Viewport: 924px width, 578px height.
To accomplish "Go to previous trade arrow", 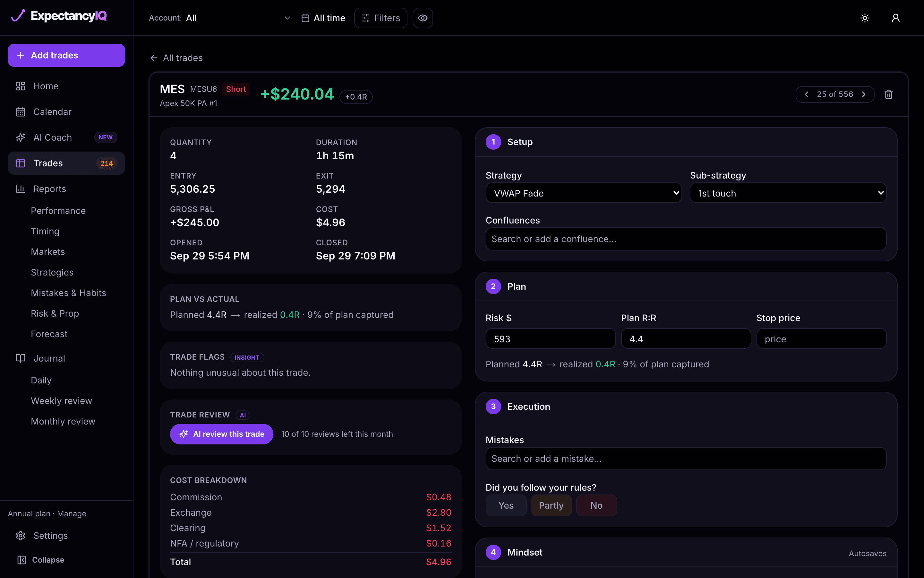I will (806, 94).
